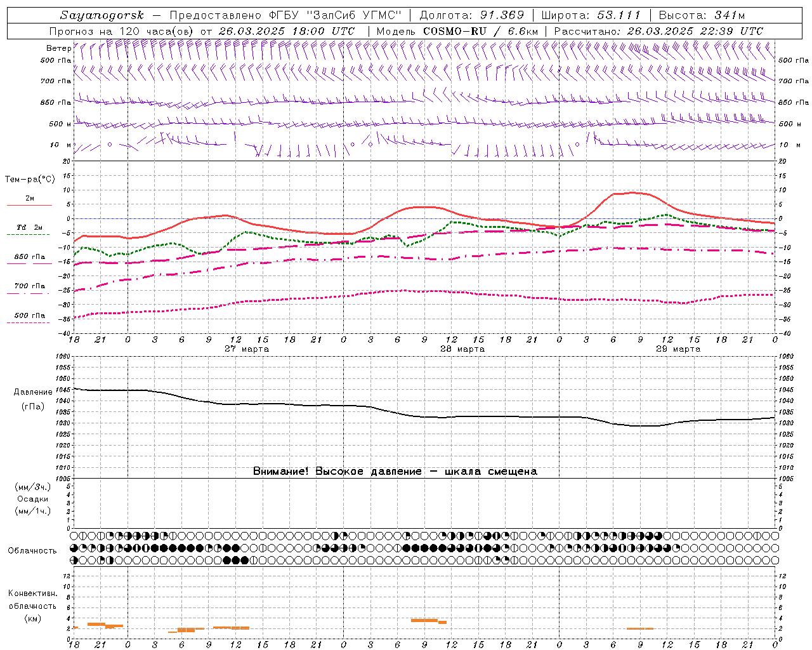Screen dimensions: 812x650
Task: Click 'Прогноз на 120 часа(ов)' forecast text
Action: [x=122, y=31]
